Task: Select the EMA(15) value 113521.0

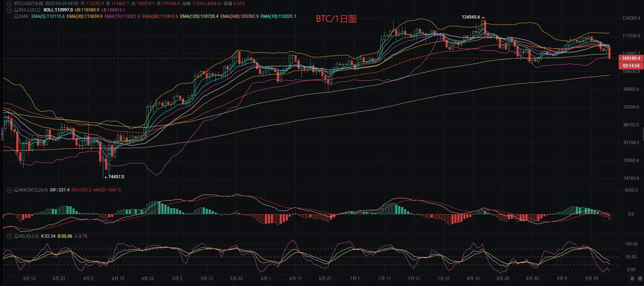Action: point(123,16)
